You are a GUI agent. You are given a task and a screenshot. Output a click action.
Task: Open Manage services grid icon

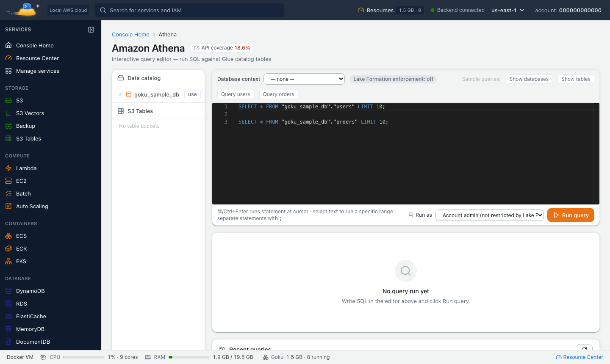coord(8,71)
